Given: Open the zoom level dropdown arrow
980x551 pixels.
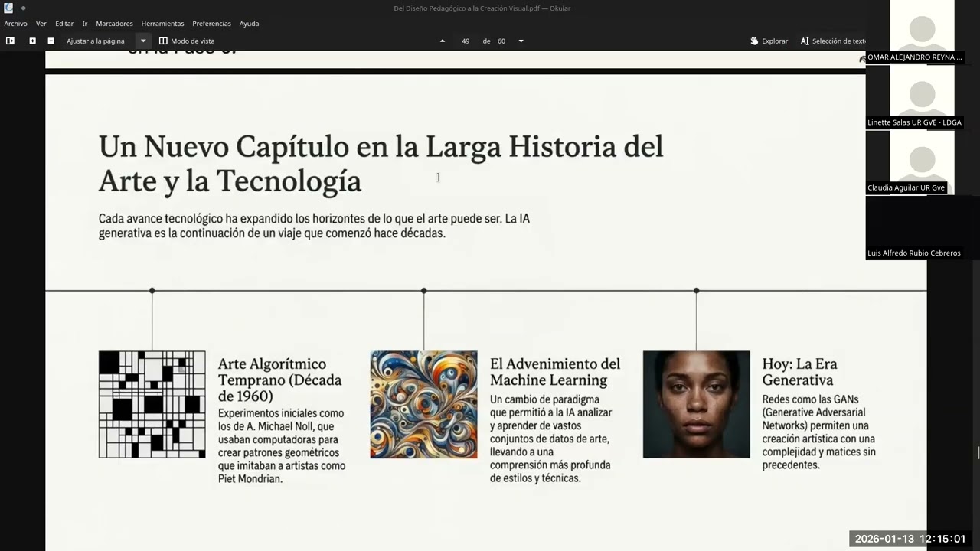Looking at the screenshot, I should pyautogui.click(x=142, y=41).
